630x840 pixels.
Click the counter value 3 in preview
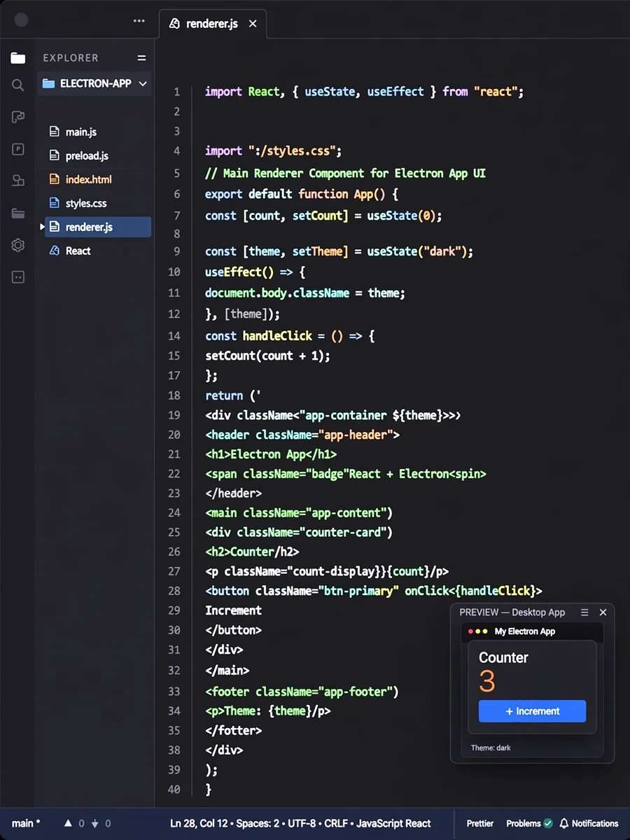pyautogui.click(x=487, y=681)
